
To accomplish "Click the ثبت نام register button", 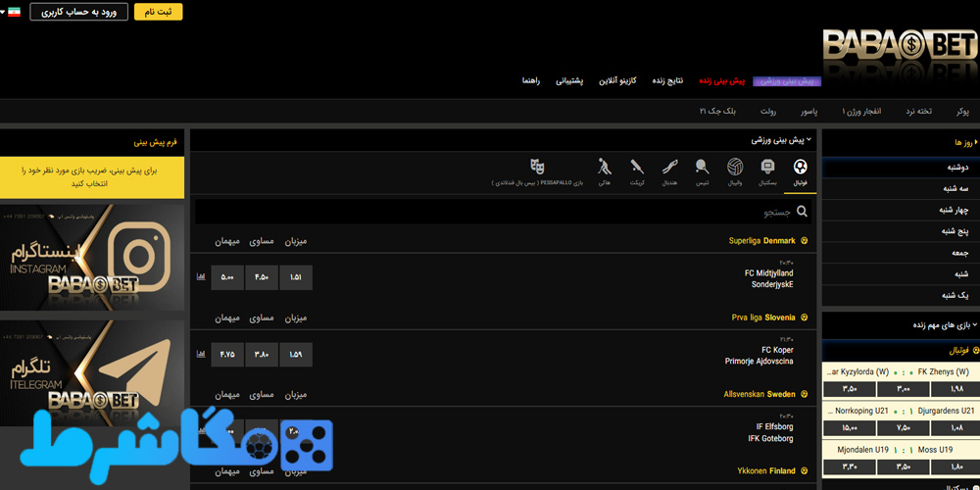I will 158,12.
